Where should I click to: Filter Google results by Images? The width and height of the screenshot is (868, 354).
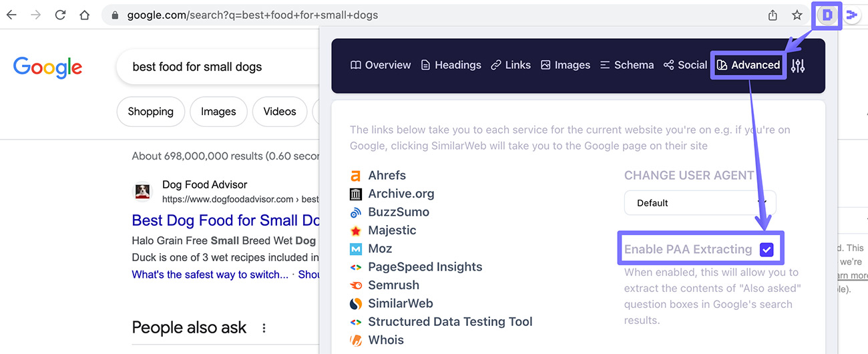[x=218, y=112]
